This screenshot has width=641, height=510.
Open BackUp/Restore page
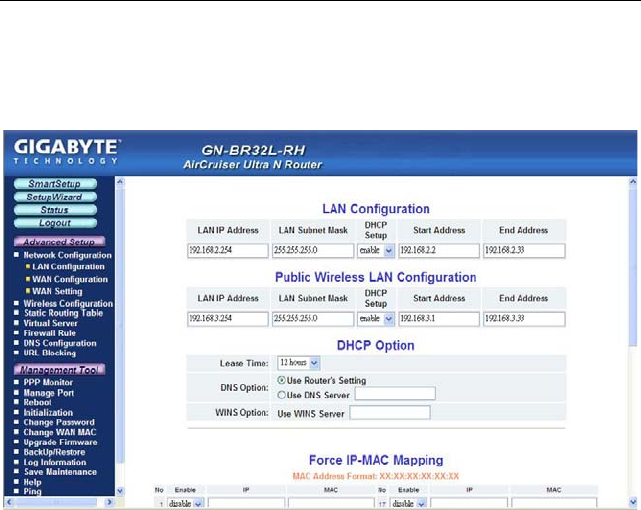point(54,452)
